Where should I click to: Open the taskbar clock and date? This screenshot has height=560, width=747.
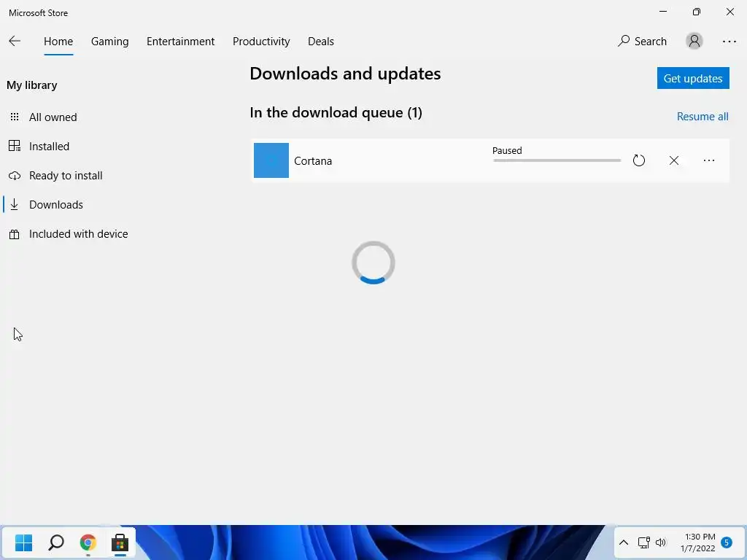click(x=698, y=542)
